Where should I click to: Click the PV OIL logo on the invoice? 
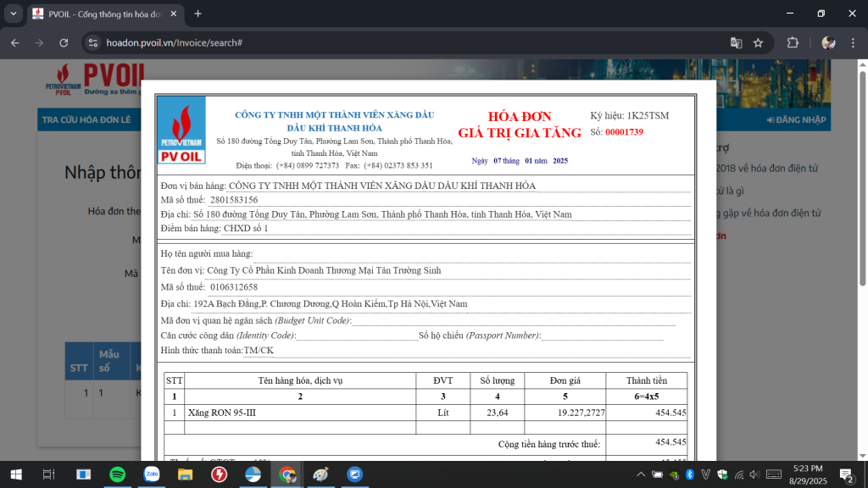181,130
